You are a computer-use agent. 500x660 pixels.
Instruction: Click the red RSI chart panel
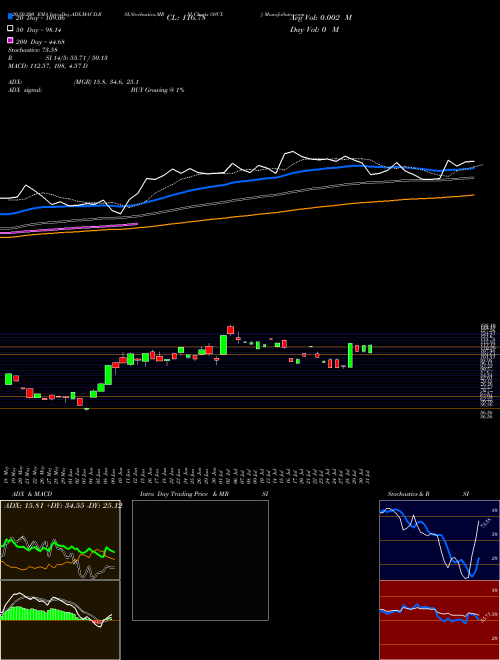point(439,620)
